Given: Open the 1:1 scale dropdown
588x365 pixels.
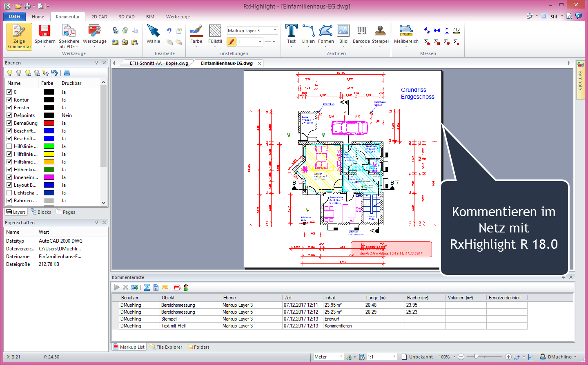Looking at the screenshot, I should coord(394,357).
